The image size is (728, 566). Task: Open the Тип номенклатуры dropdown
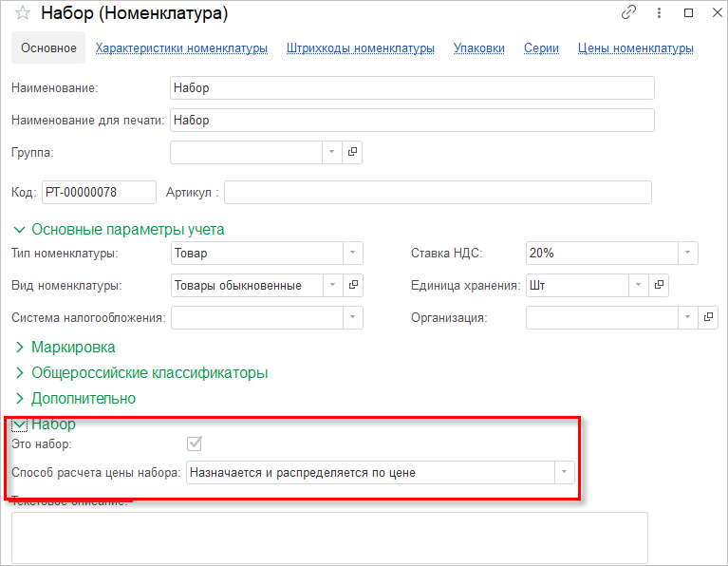[x=352, y=254]
